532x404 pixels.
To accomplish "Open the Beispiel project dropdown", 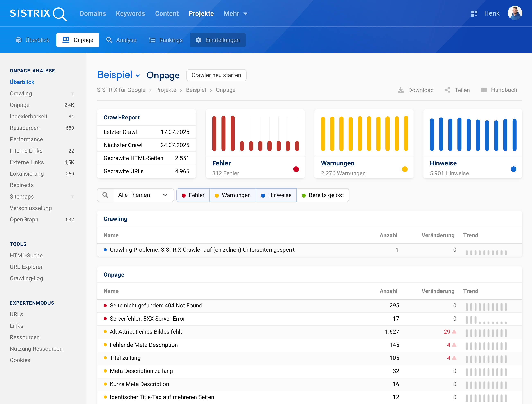I will coord(119,75).
